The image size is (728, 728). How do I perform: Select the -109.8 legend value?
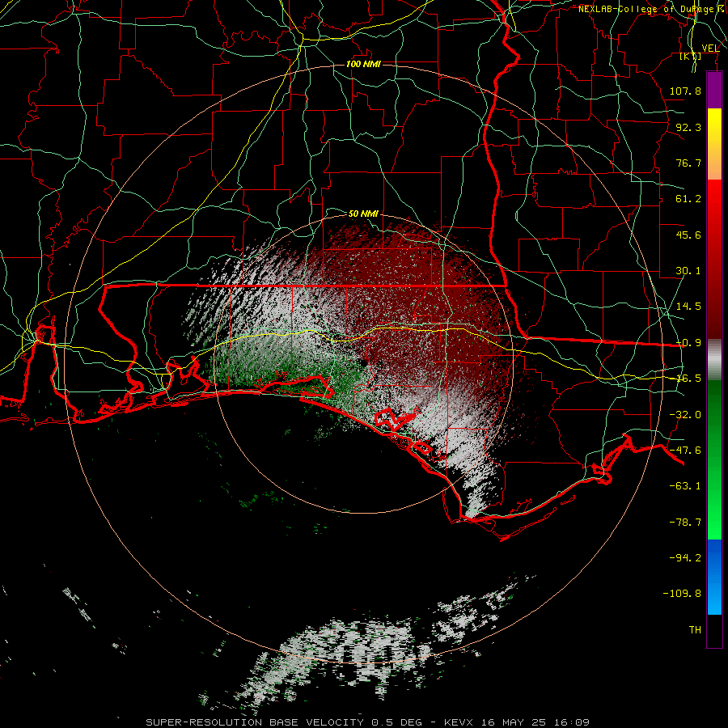click(682, 594)
